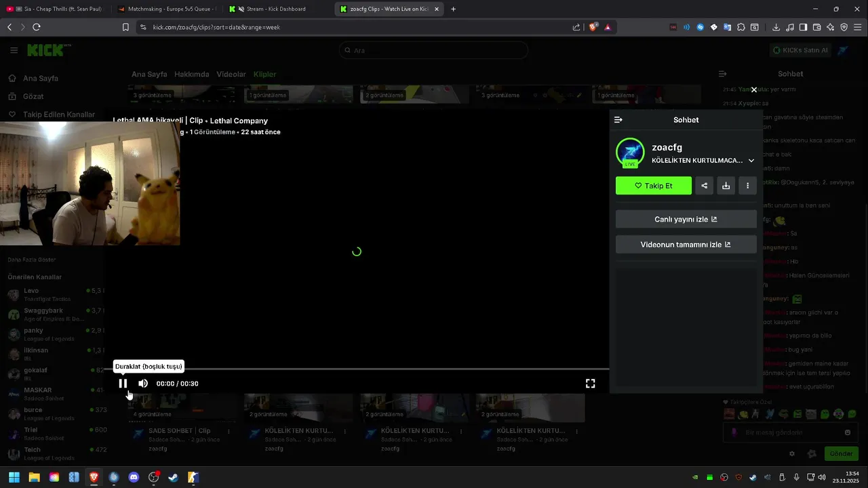Screen dimensions: 868x488
Task: Open chat settings gear icon
Action: tap(791, 453)
